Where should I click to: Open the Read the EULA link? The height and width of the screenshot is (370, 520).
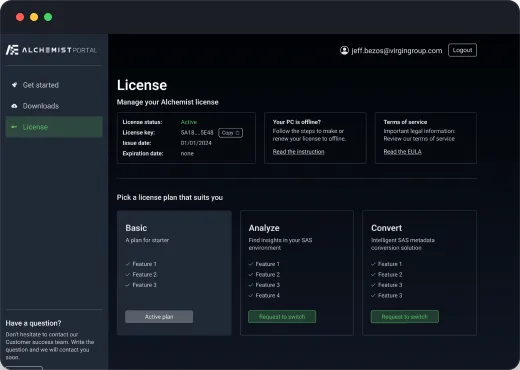coord(402,152)
